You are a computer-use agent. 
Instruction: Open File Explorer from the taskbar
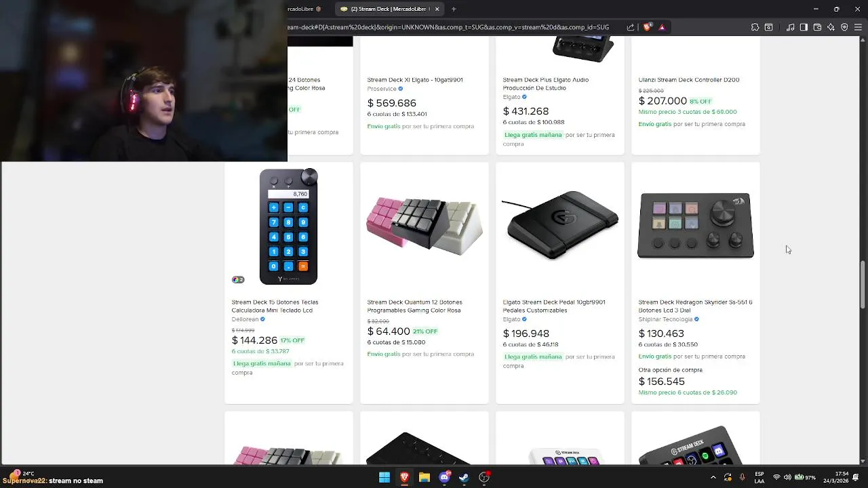pos(425,477)
